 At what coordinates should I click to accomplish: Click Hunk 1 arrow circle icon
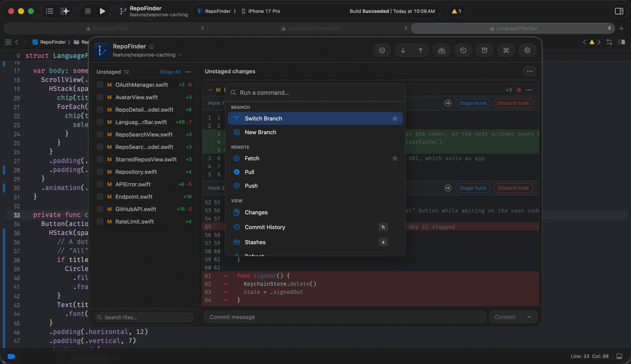point(448,103)
